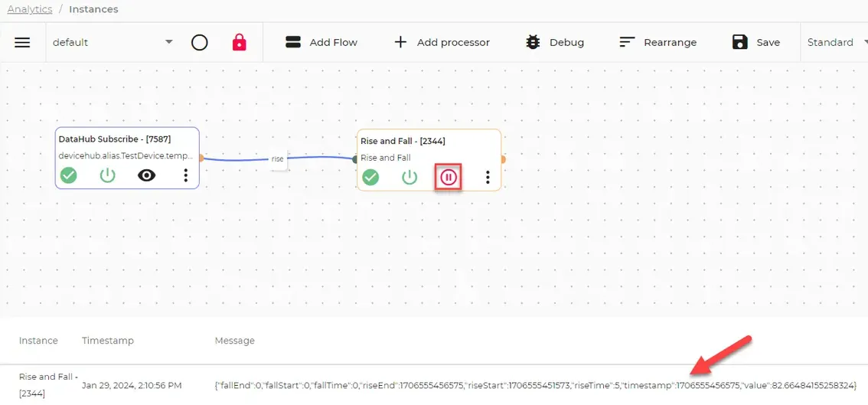Toggle DataHub Subscribe power icon
Viewport: 868px width, 405px height.
[107, 175]
